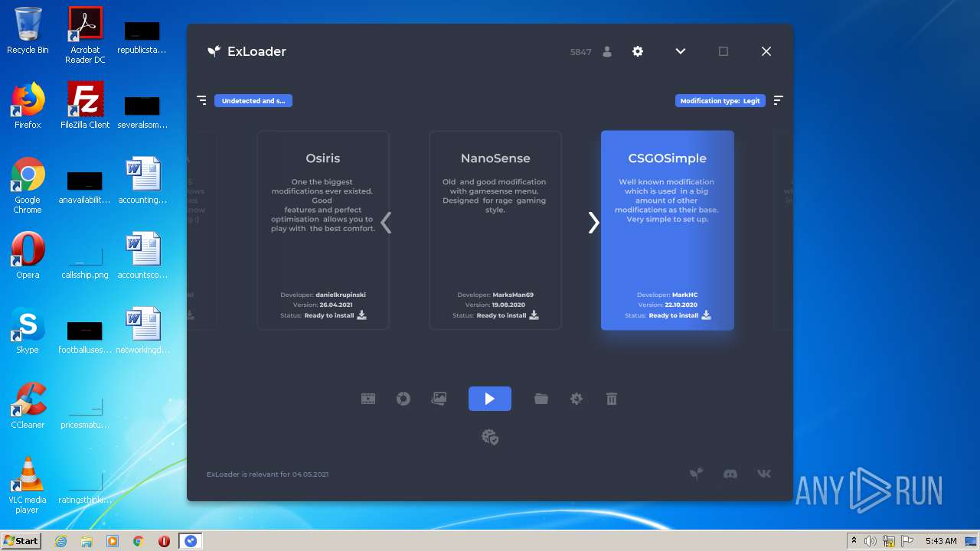Click the CSGOSimple developer 'MarkHC' text

(685, 295)
